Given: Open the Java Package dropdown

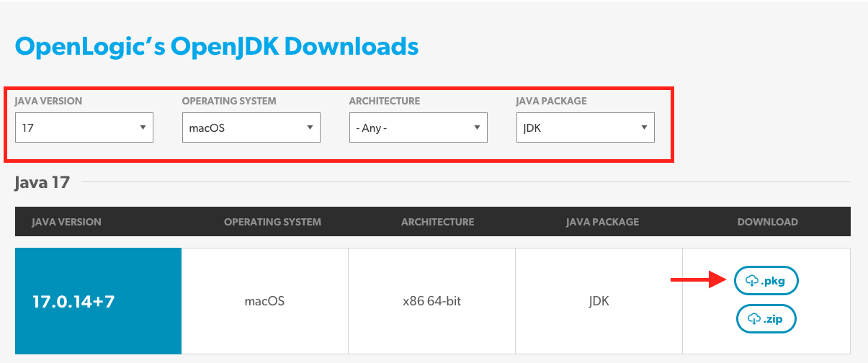Looking at the screenshot, I should (x=586, y=127).
